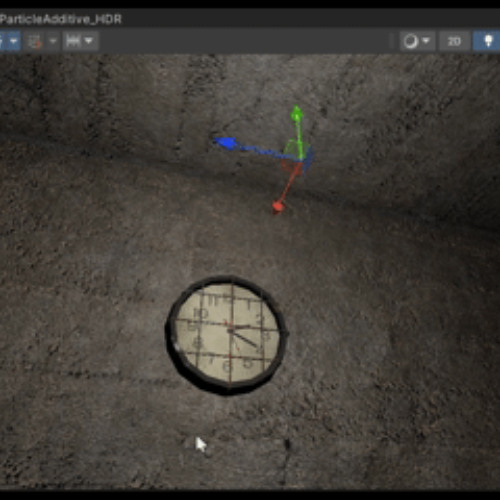This screenshot has height=500, width=500.
Task: Select the ParticleAdditive_HDR tab title
Action: pos(61,19)
